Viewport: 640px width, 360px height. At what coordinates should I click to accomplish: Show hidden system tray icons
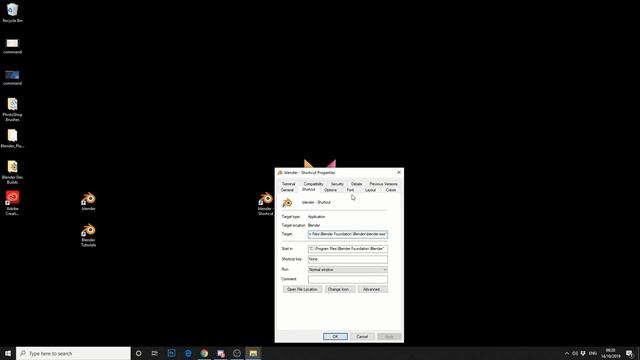coord(567,353)
